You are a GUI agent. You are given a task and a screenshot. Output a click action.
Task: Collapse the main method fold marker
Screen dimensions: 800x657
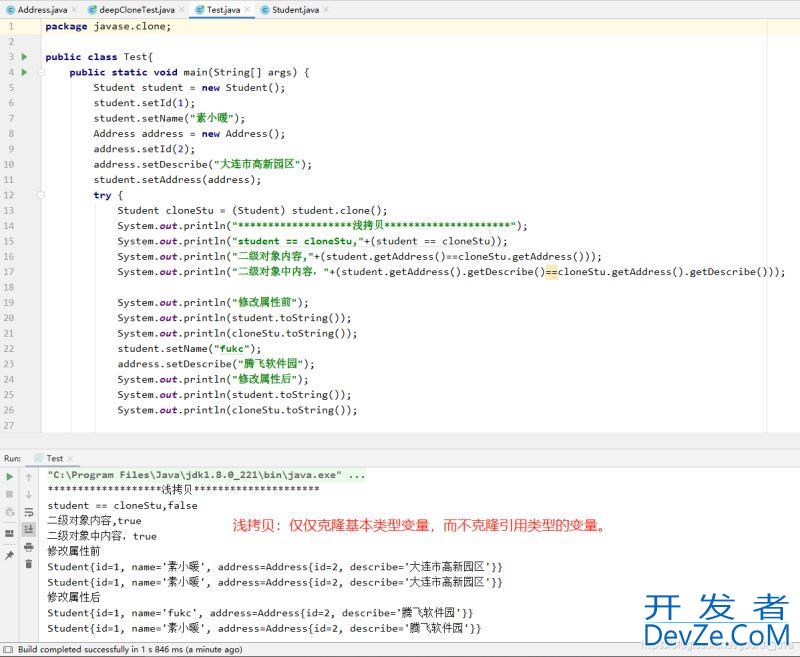point(41,72)
